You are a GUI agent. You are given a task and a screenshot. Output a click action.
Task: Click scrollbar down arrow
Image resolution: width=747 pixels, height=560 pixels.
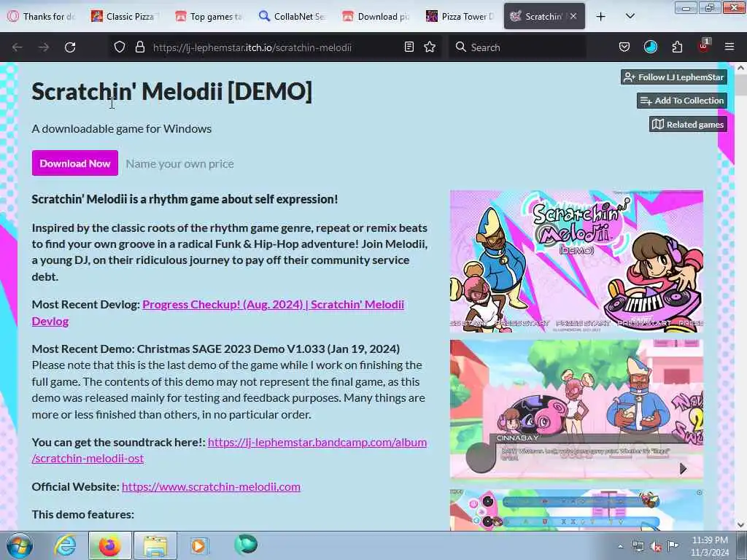click(741, 525)
